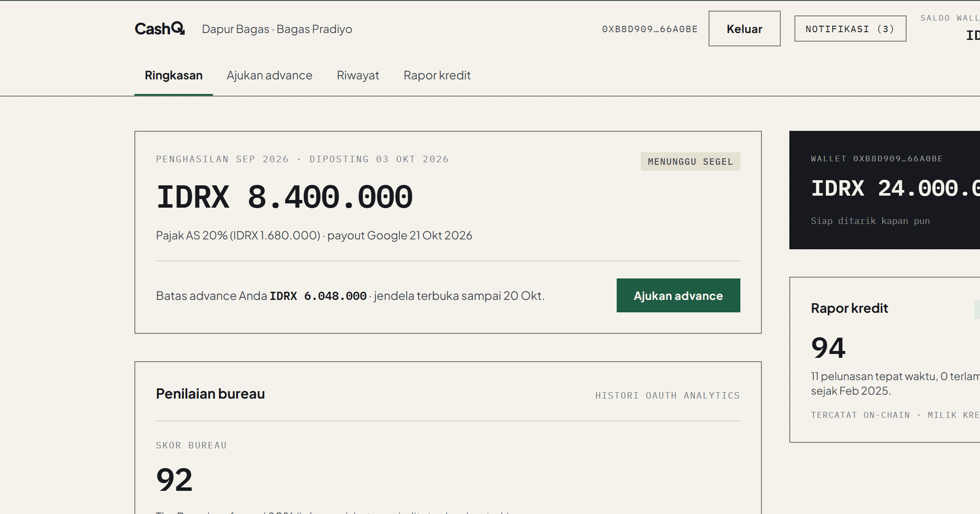
Task: Click Siap ditarik kapan pun text
Action: click(870, 221)
